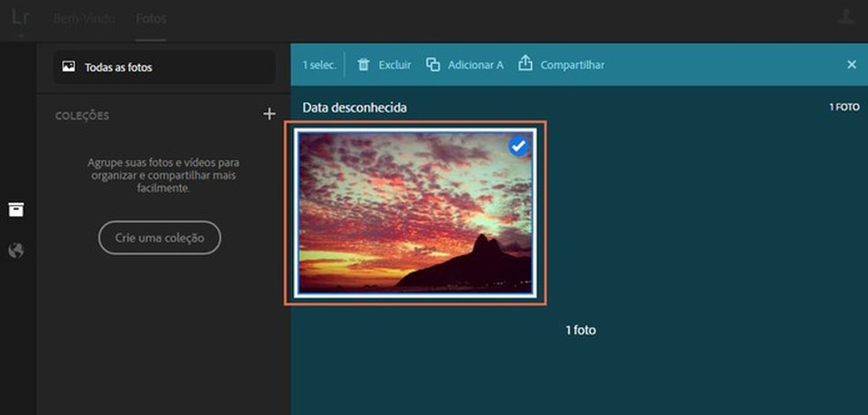The image size is (868, 415).
Task: Click the Excluir label
Action: tap(394, 65)
